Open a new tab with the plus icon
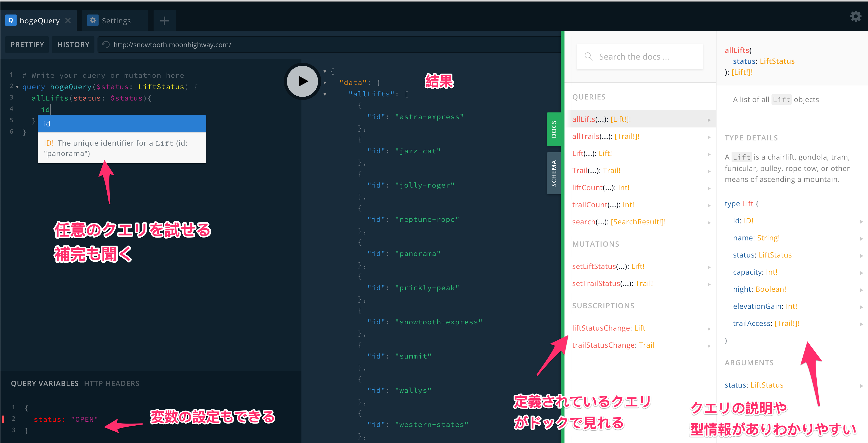Viewport: 868px width, 443px height. click(x=164, y=20)
